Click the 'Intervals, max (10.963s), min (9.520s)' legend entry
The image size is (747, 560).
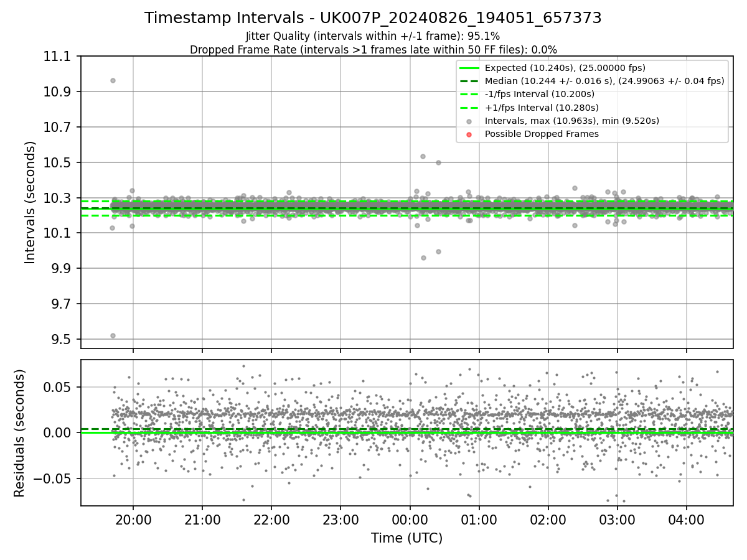572,121
